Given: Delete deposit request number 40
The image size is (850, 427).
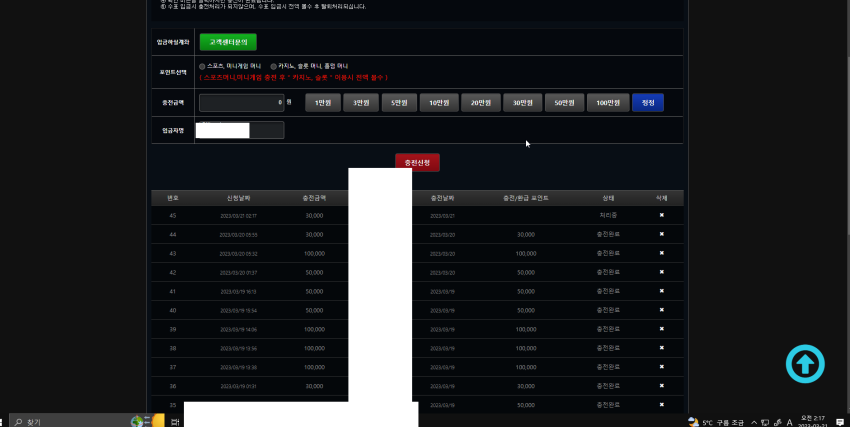Looking at the screenshot, I should pyautogui.click(x=661, y=310).
